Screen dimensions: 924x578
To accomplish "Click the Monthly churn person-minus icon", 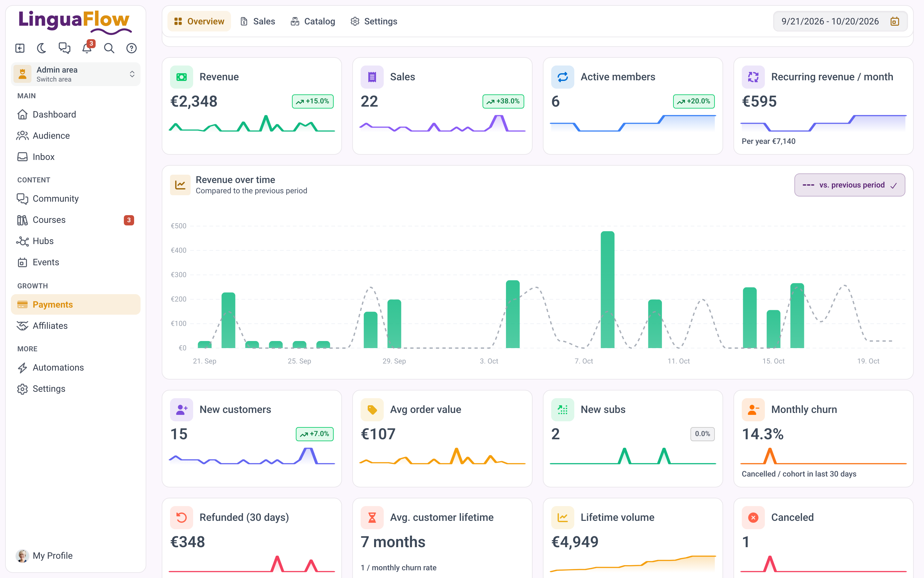I will 753,409.
